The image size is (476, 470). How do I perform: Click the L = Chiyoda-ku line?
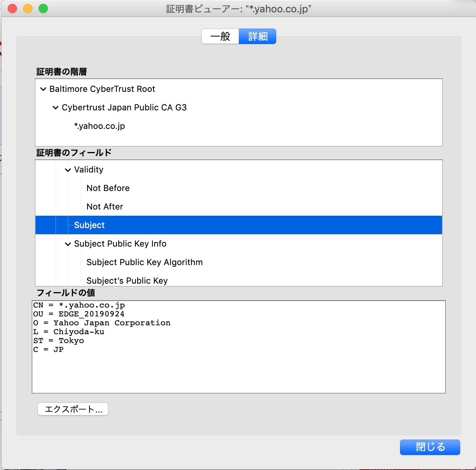pyautogui.click(x=69, y=332)
